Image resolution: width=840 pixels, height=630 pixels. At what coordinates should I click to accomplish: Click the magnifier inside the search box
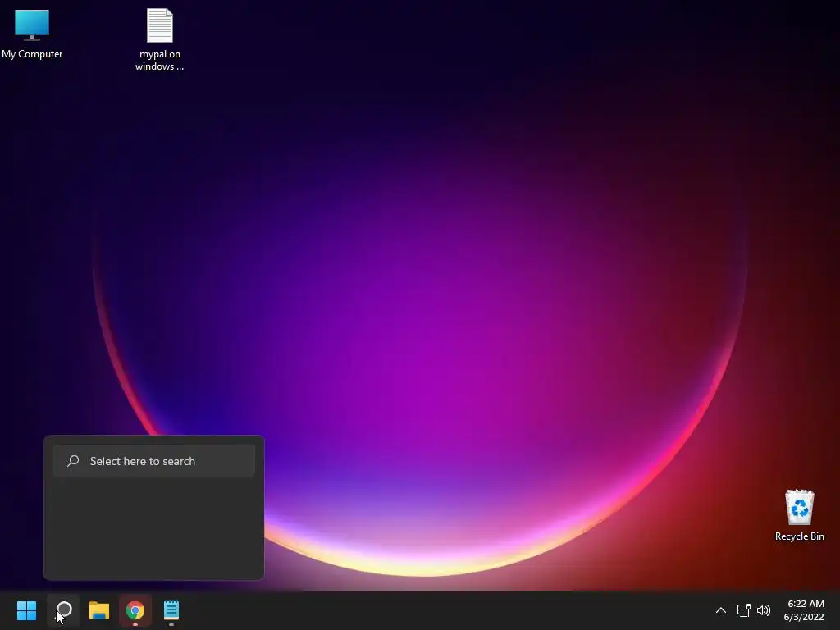pyautogui.click(x=73, y=461)
